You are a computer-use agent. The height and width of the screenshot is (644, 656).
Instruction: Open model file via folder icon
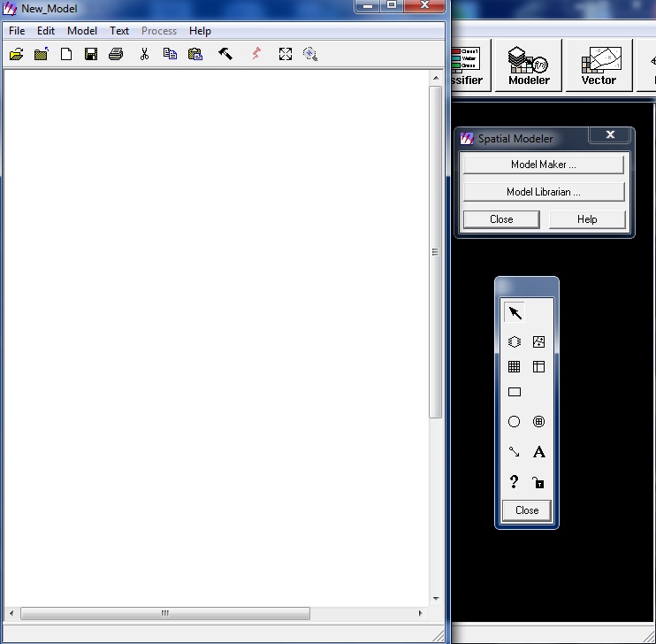[x=16, y=54]
